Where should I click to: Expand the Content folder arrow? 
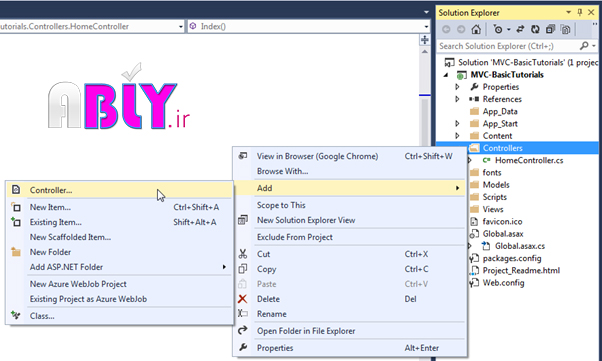point(457,136)
